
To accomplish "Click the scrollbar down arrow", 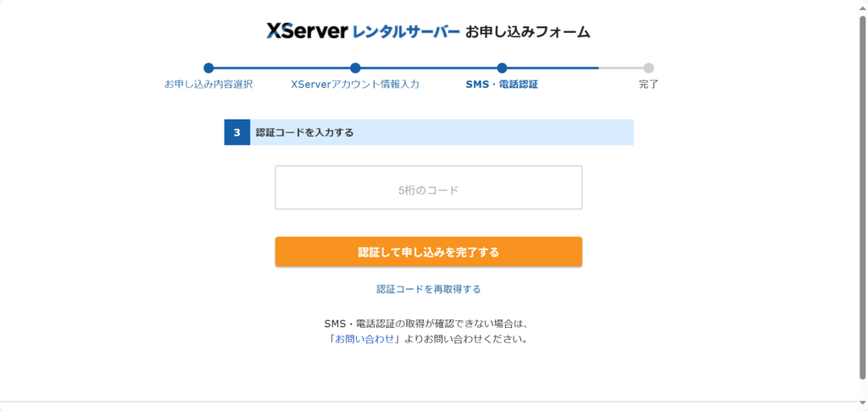I will 862,405.
